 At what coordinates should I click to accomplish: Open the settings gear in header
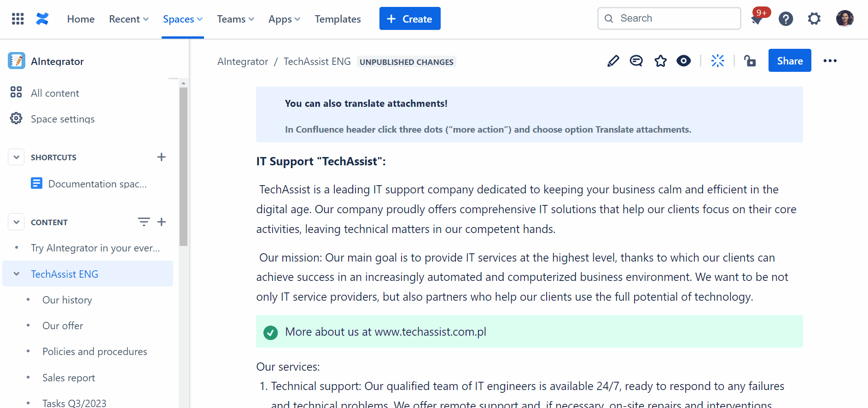(x=814, y=19)
